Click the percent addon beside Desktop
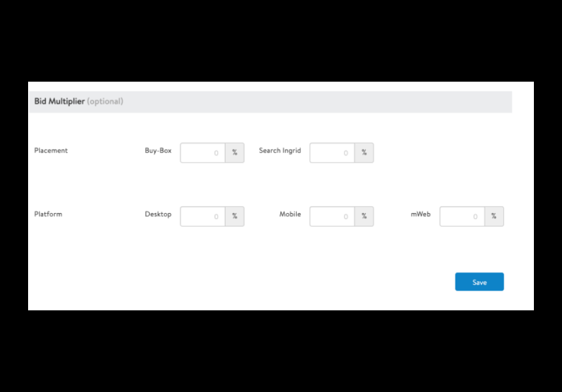This screenshot has width=562, height=392. (x=235, y=216)
